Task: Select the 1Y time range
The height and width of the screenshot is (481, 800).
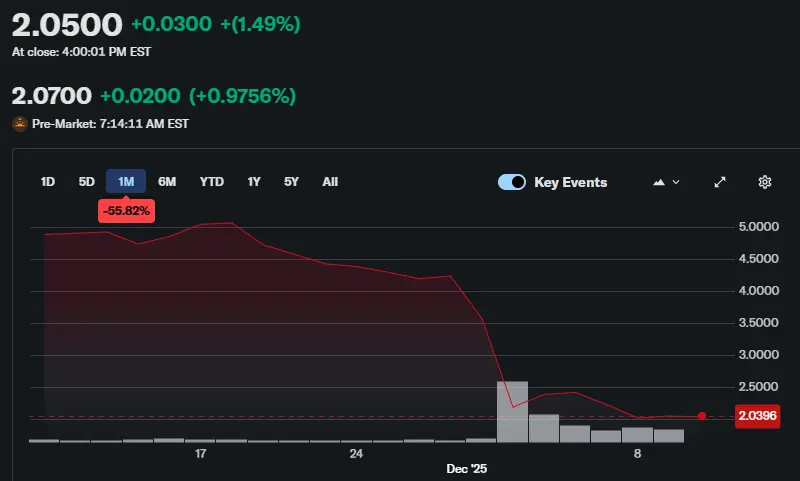Action: click(x=254, y=182)
